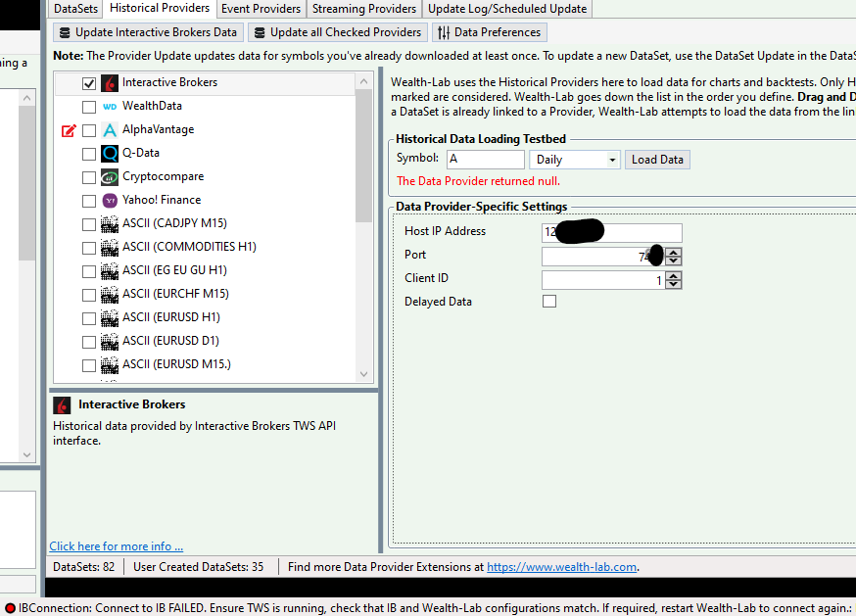Image resolution: width=856 pixels, height=616 pixels.
Task: Click the ASCII (CADJPY M15) icon
Action: click(x=110, y=224)
